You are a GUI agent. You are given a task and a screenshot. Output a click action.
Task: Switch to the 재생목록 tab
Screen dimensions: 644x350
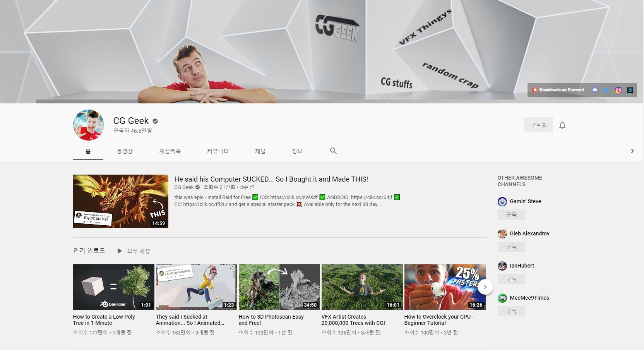tap(170, 151)
